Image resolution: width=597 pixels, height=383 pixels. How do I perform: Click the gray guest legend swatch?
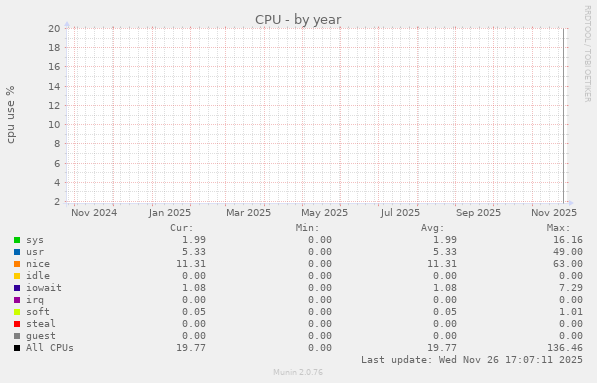tap(17, 336)
